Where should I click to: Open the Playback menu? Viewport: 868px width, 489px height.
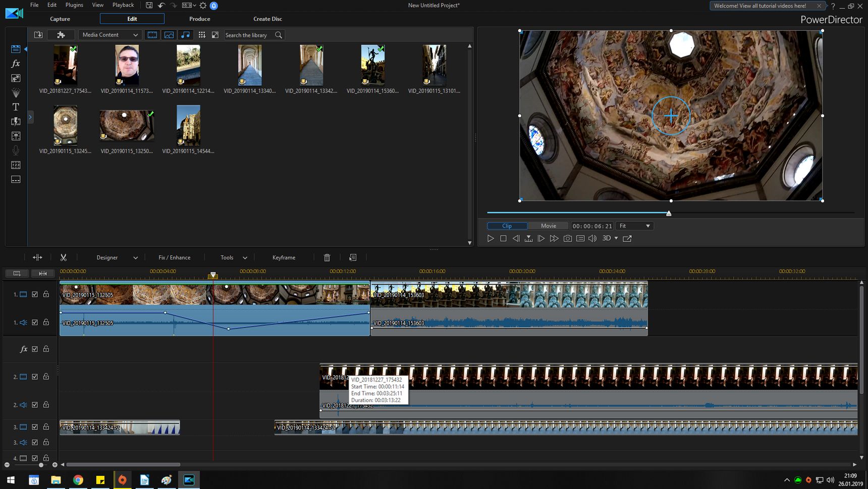pyautogui.click(x=123, y=5)
